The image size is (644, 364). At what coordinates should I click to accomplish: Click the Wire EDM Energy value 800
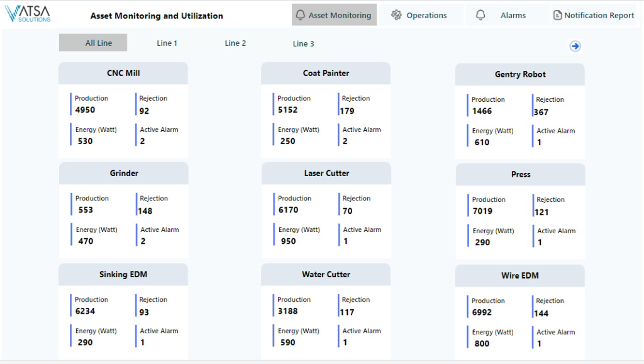coord(482,343)
